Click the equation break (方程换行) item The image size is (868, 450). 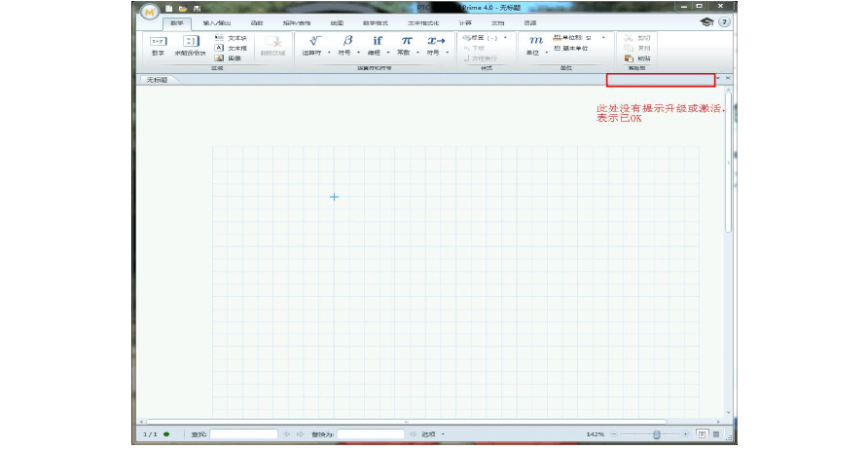[x=480, y=58]
